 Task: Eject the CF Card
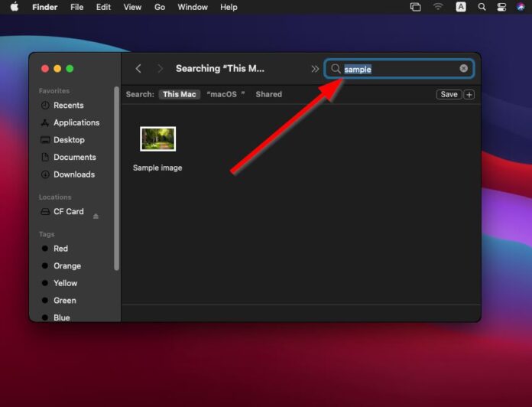pyautogui.click(x=96, y=217)
